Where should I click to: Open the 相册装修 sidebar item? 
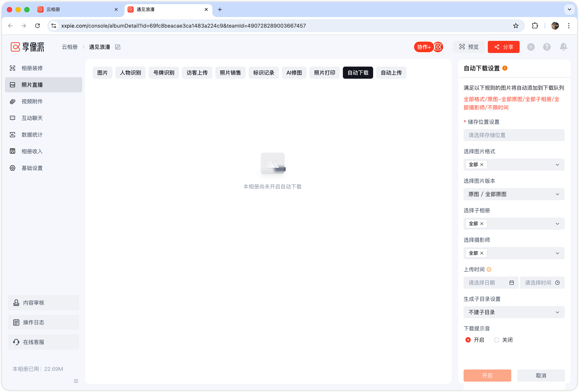pyautogui.click(x=43, y=68)
